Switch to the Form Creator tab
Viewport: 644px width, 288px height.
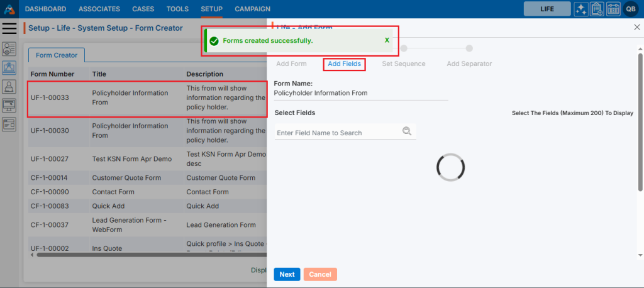[x=57, y=55]
